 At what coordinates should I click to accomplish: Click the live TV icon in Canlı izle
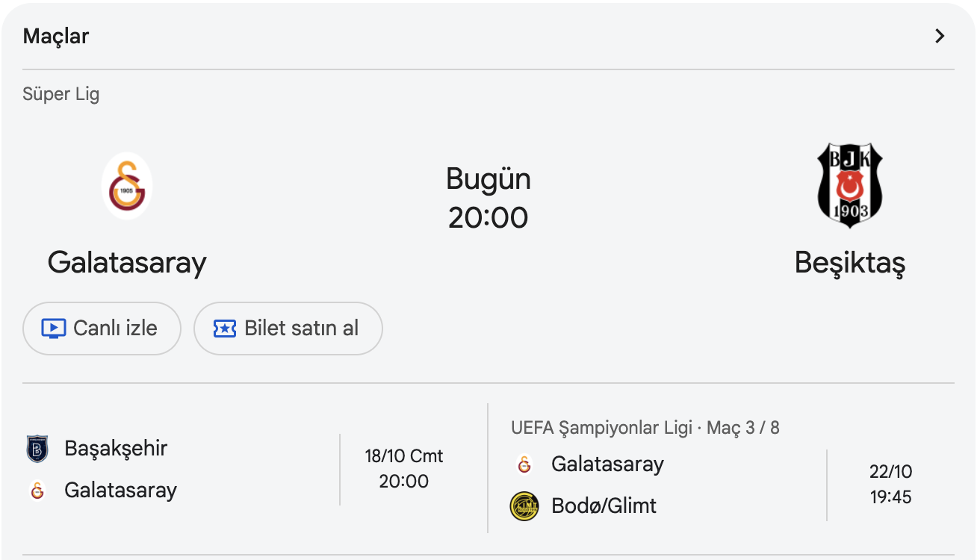(54, 329)
